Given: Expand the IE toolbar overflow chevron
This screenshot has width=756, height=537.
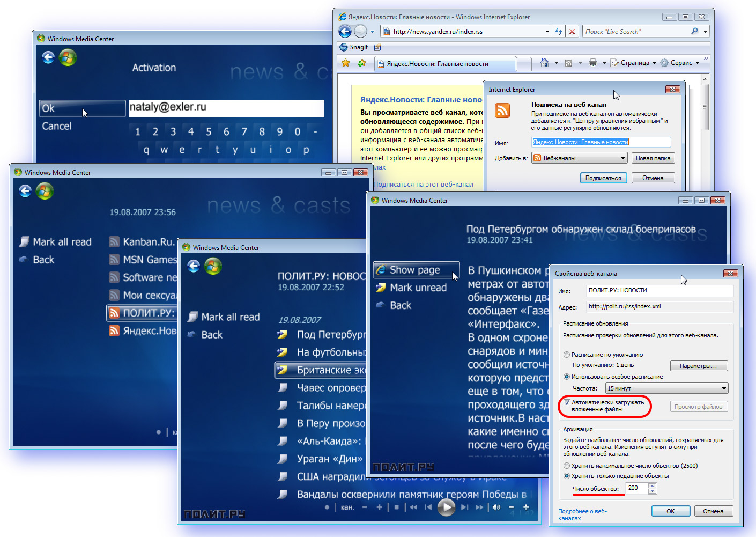Looking at the screenshot, I should 706,58.
